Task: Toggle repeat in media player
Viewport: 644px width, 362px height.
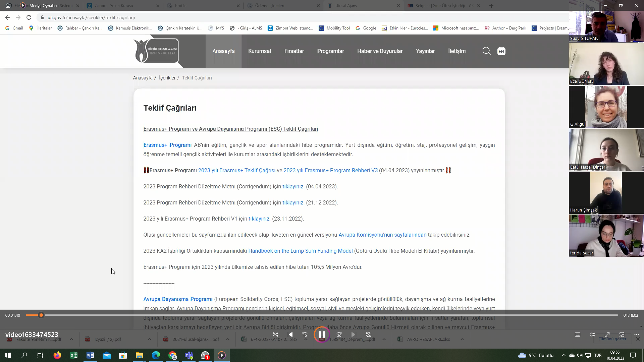Action: click(x=369, y=335)
